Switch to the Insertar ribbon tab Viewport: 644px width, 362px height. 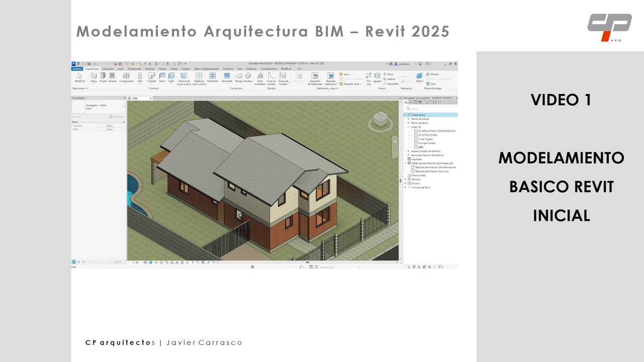click(x=163, y=68)
